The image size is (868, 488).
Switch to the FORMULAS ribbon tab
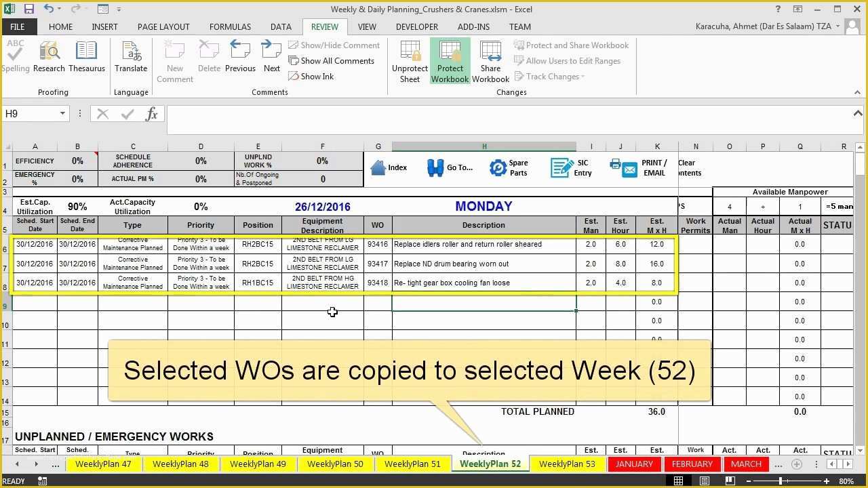pos(230,27)
